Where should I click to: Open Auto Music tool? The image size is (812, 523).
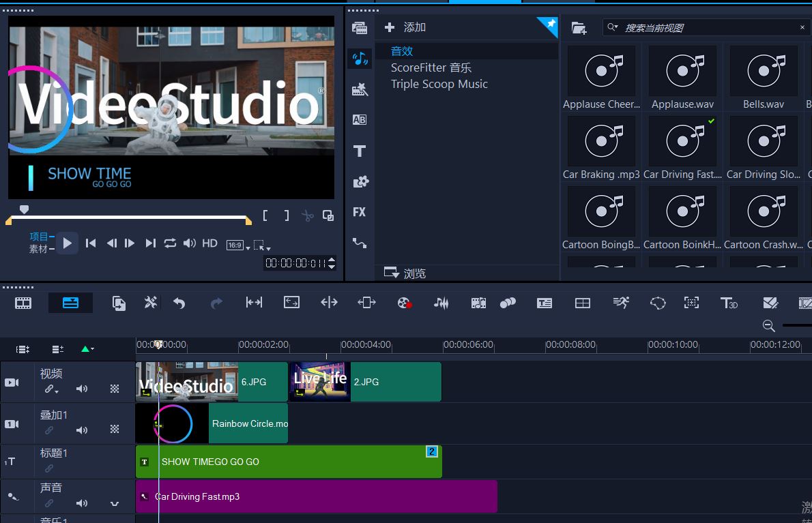point(478,303)
